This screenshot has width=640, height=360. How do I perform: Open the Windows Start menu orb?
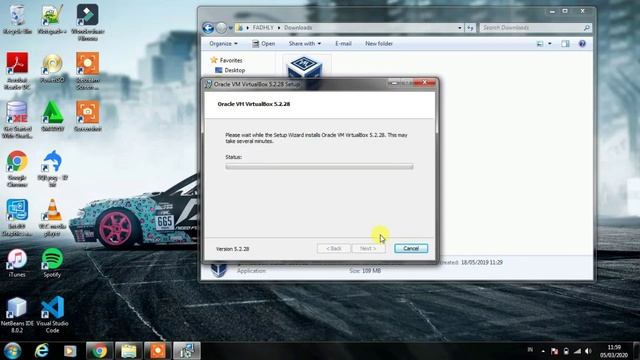pyautogui.click(x=13, y=351)
